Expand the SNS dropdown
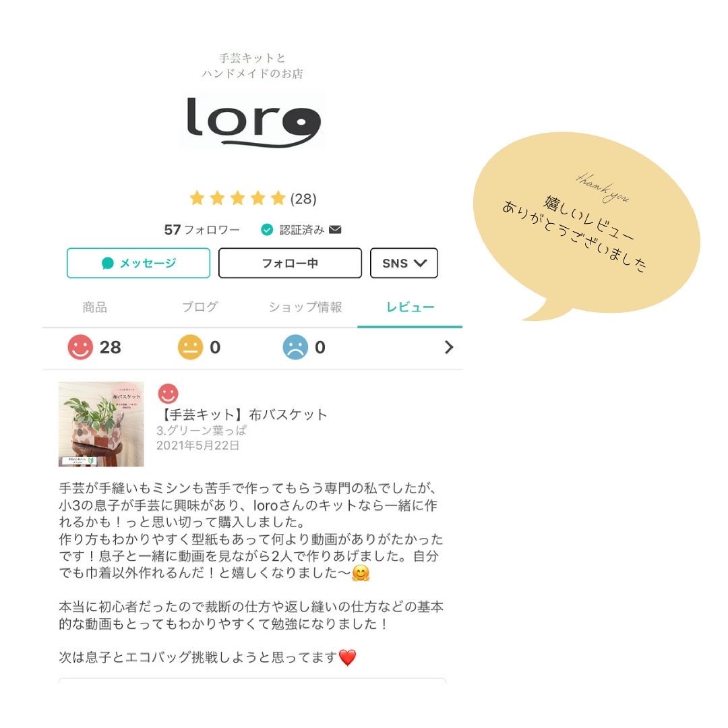The width and height of the screenshot is (728, 728). pyautogui.click(x=404, y=264)
